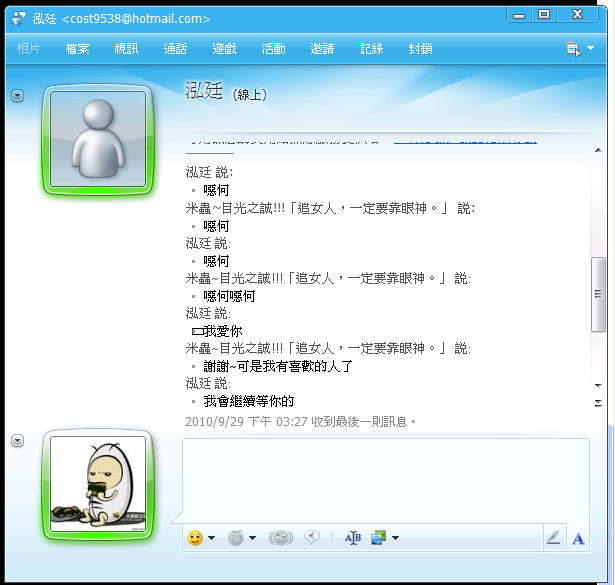Screen dimensions: 615x585
Task: Open the 相片 (Photos) menu
Action: click(28, 49)
